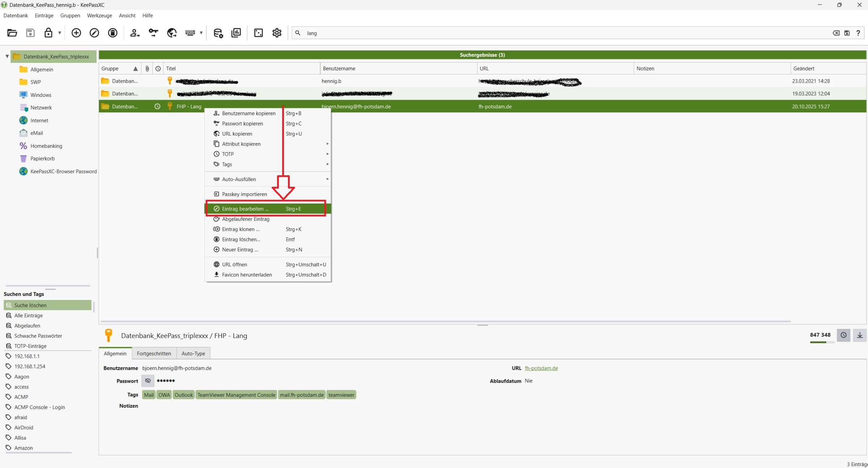Click copy password key toolbar icon
This screenshot has width=868, height=468.
(153, 33)
